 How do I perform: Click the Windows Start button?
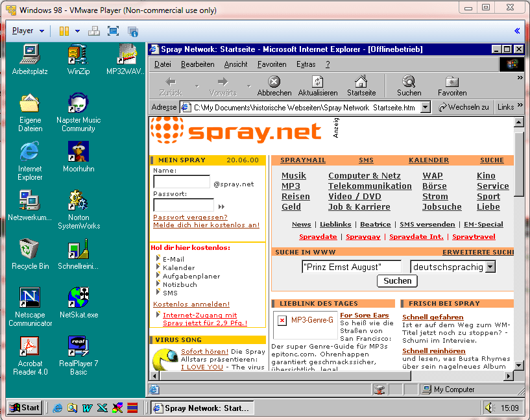[x=25, y=408]
